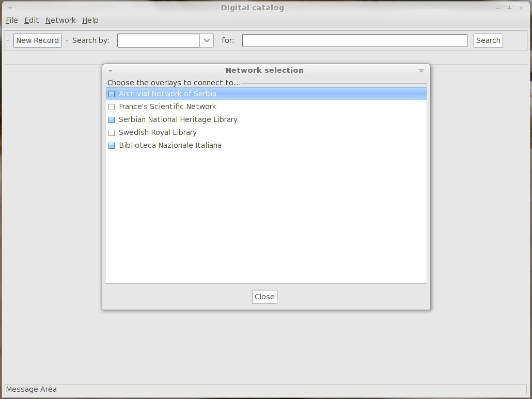Screen dimensions: 532x399
Task: Open the Help menu
Action: coord(90,20)
